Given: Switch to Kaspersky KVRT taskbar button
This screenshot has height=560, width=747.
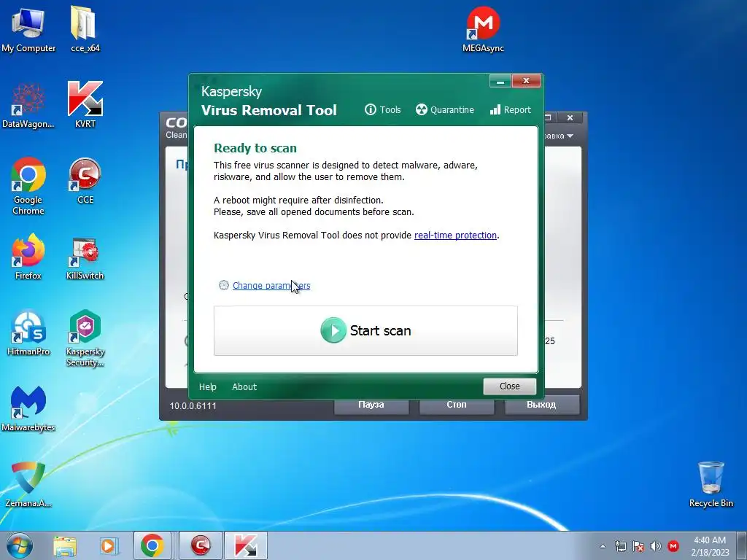Looking at the screenshot, I should coord(246,545).
